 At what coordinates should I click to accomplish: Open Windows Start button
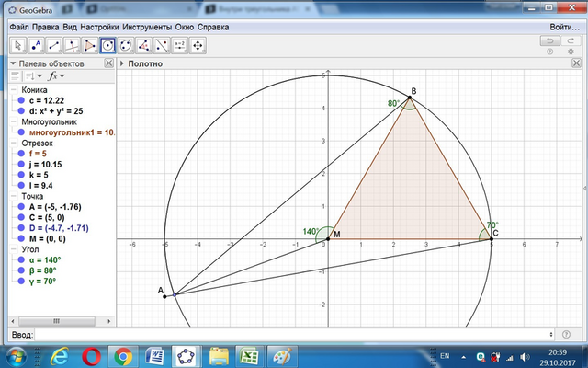click(17, 356)
